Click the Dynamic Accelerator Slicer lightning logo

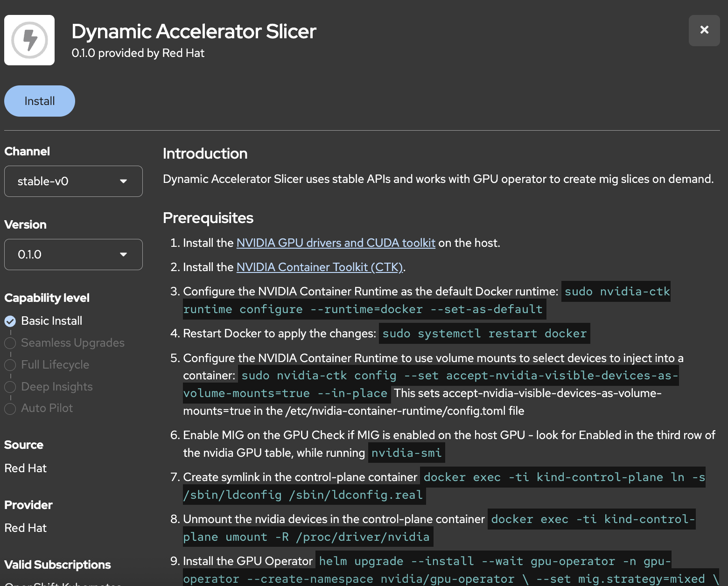click(29, 40)
